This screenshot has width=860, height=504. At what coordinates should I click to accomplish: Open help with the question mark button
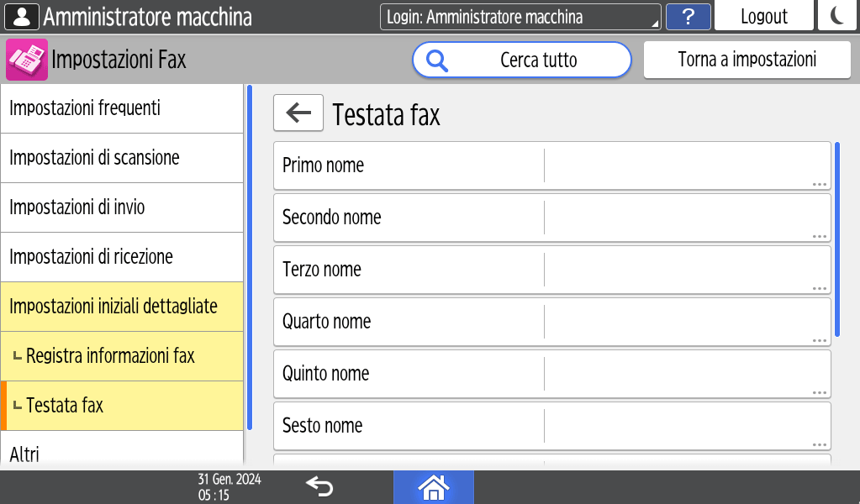tap(688, 17)
